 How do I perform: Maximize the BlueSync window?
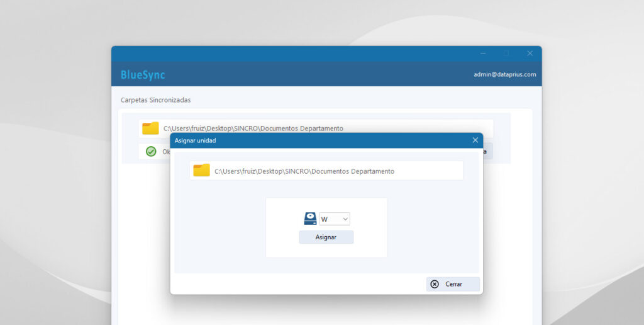pos(506,54)
